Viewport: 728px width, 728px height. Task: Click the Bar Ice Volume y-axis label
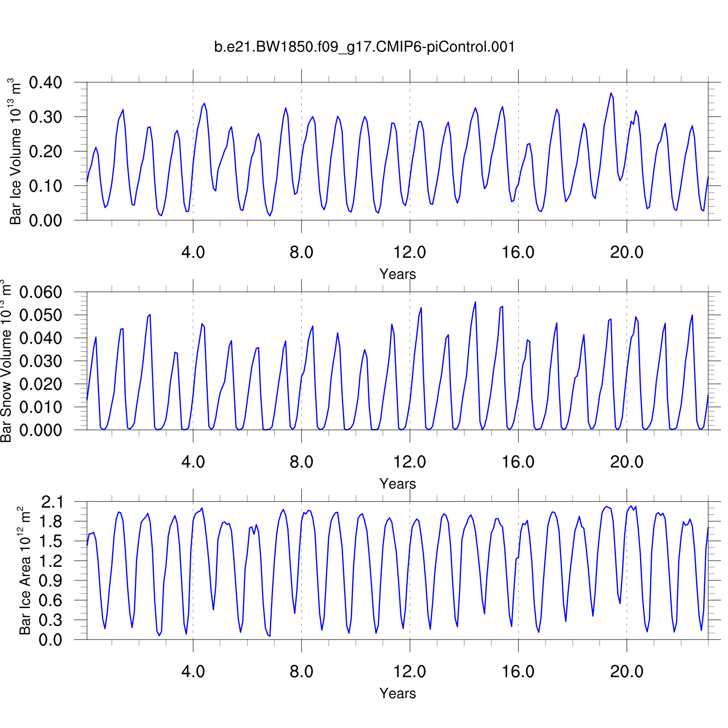(16, 151)
